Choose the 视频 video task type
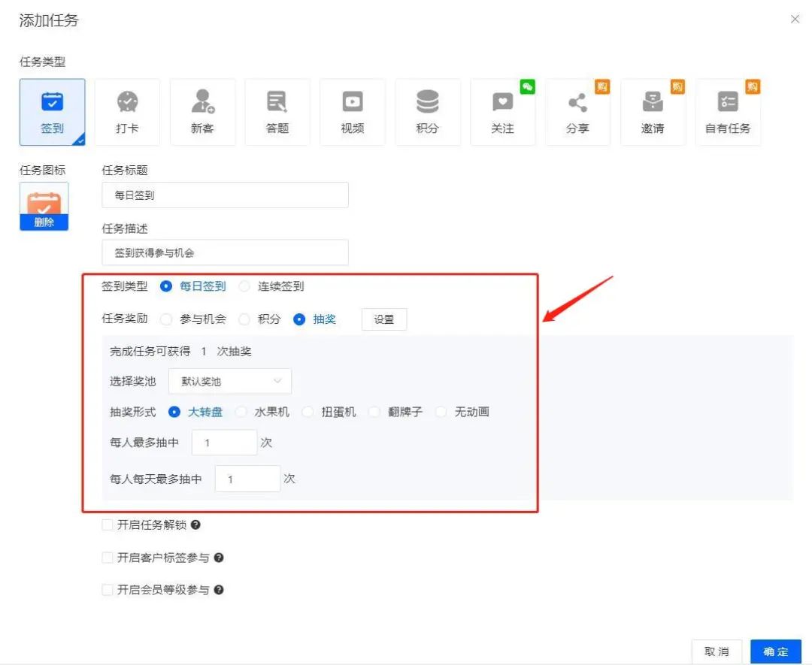The height and width of the screenshot is (665, 812). 353,112
